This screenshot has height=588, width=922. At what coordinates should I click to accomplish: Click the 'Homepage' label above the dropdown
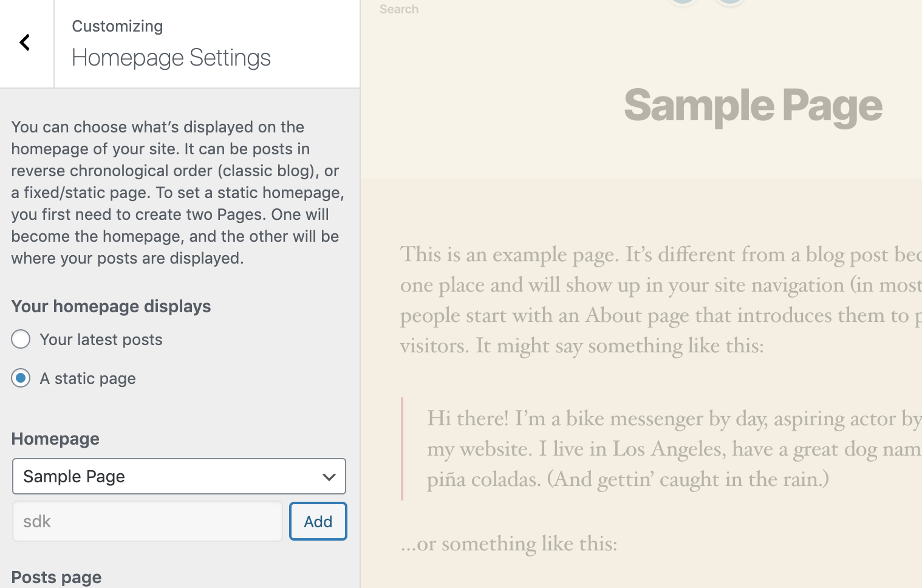55,439
